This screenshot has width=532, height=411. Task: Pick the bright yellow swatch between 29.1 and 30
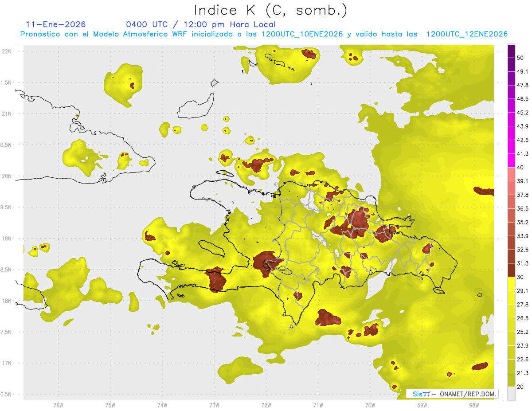coord(511,284)
